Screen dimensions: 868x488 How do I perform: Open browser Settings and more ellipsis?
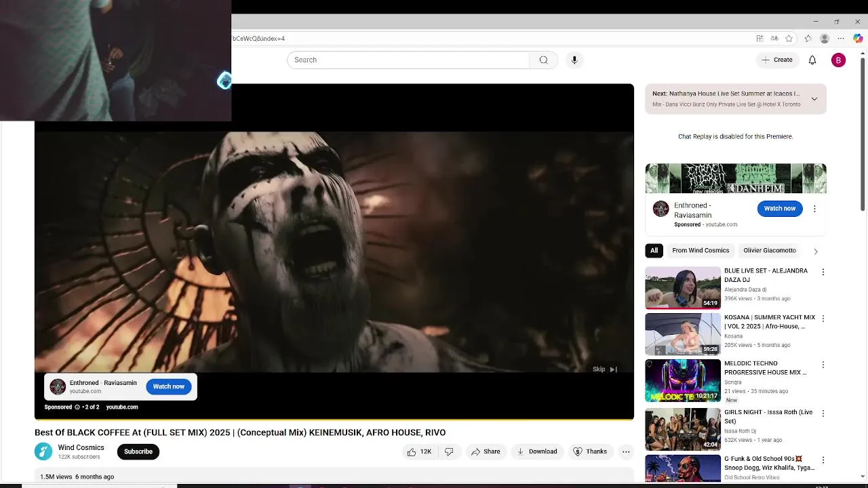click(x=841, y=39)
